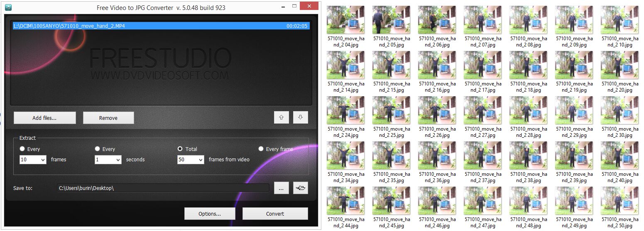Select thumbnail 571010_move_hand_2 50.jpg
644x231 pixels.
(620, 201)
